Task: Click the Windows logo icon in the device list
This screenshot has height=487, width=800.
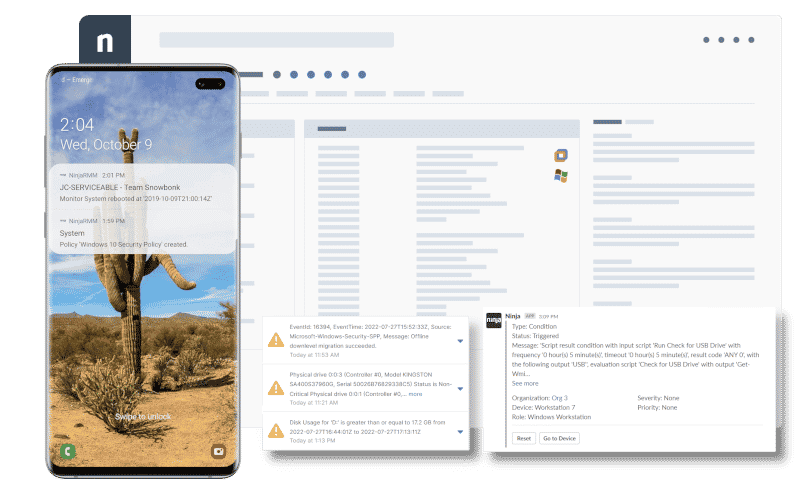Action: click(x=561, y=176)
